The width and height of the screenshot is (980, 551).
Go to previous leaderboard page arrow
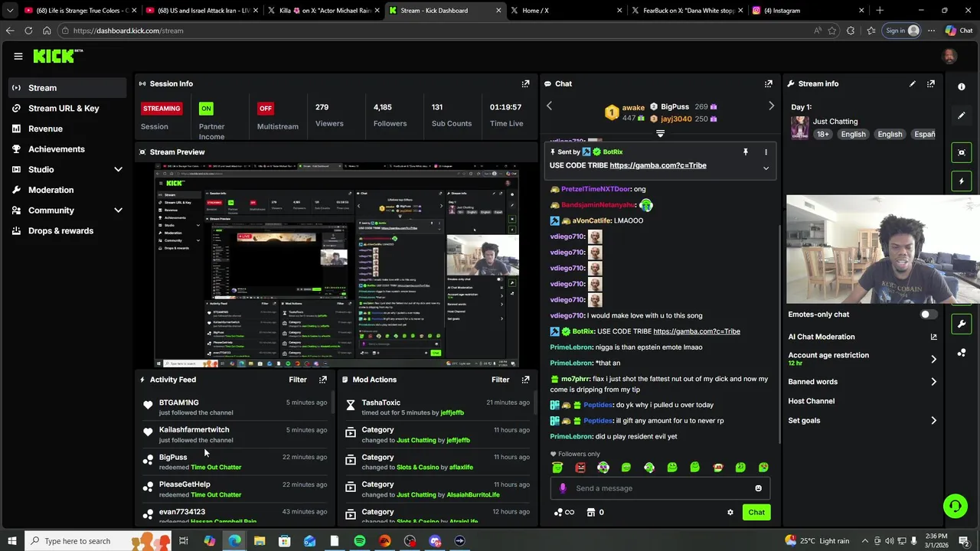click(549, 106)
